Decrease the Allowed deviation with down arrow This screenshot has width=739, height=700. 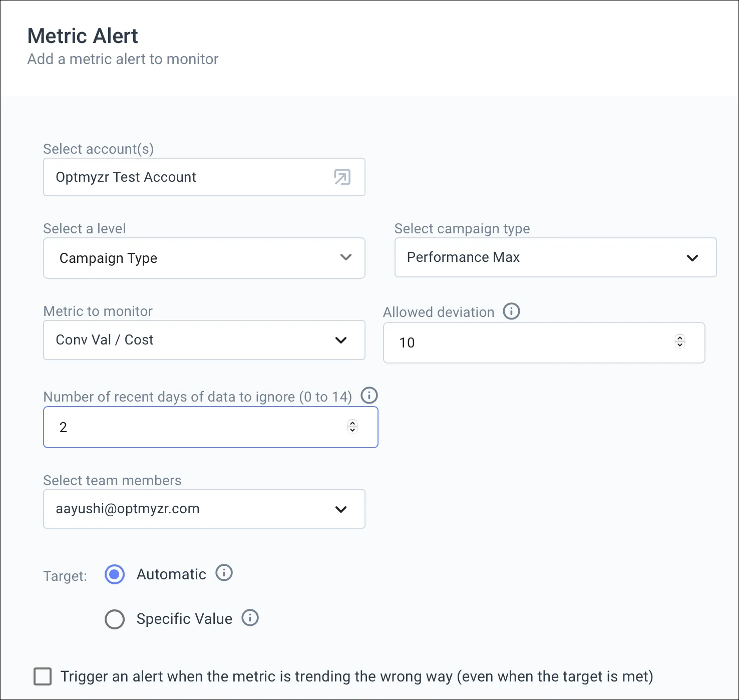coord(680,344)
